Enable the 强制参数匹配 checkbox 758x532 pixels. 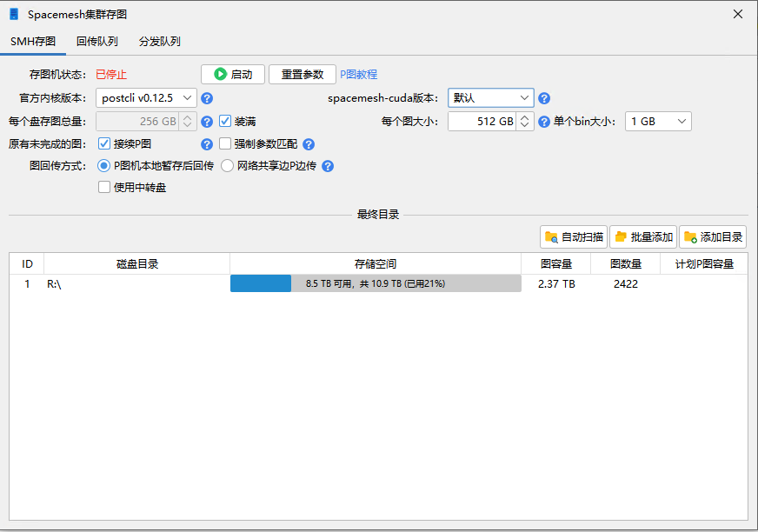click(x=225, y=144)
